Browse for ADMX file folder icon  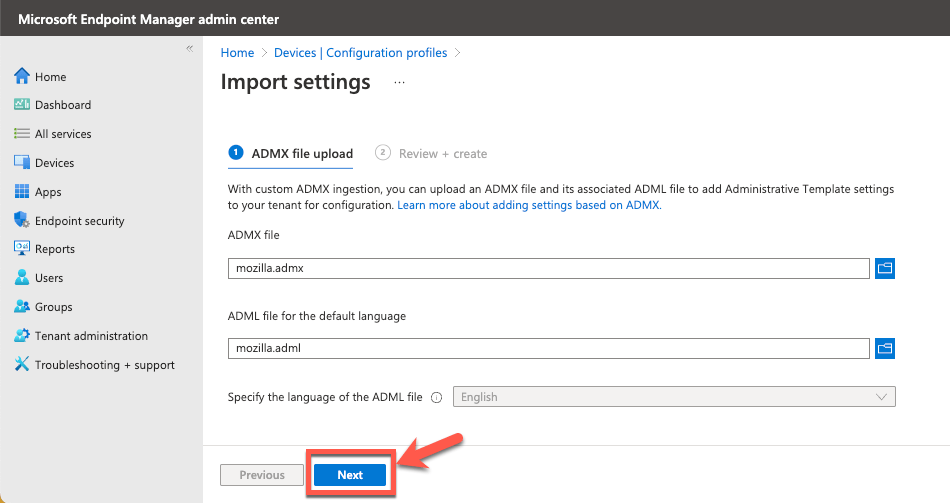[x=884, y=268]
